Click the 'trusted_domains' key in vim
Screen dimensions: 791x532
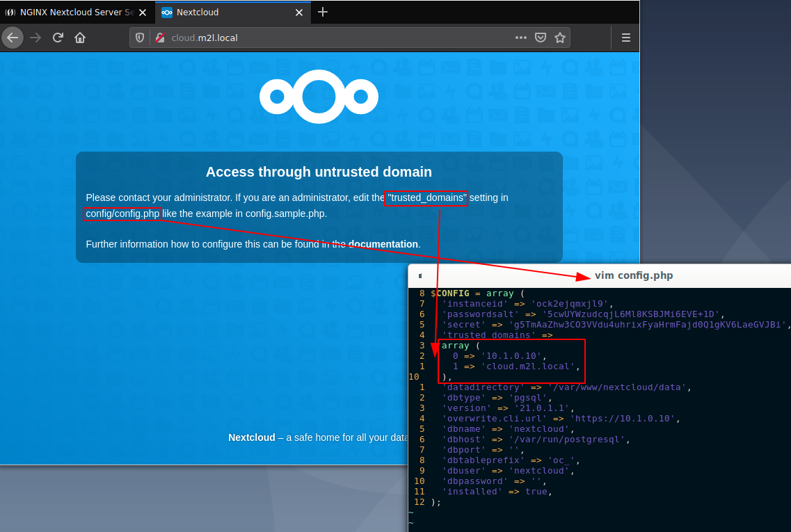489,335
